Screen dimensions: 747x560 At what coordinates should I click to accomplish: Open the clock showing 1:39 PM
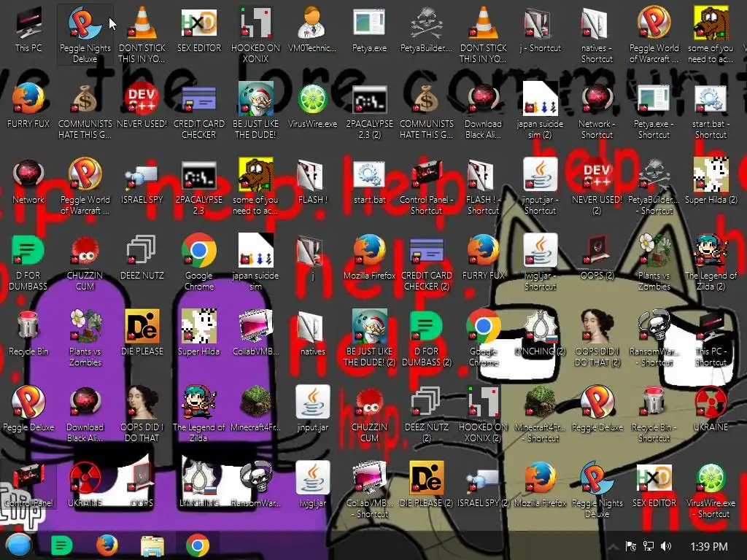click(709, 547)
